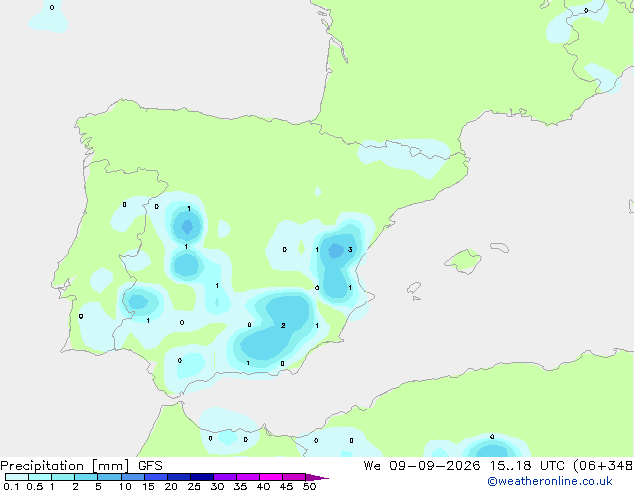Viewport: 634px width, 490px height.
Task: Click the '25' legend scale label
Action: pos(194,486)
